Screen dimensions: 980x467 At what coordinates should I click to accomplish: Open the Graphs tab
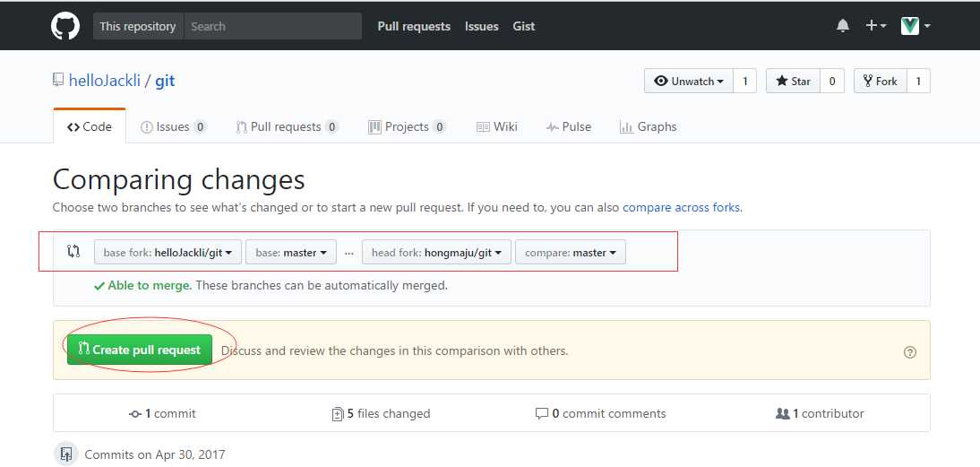[648, 126]
